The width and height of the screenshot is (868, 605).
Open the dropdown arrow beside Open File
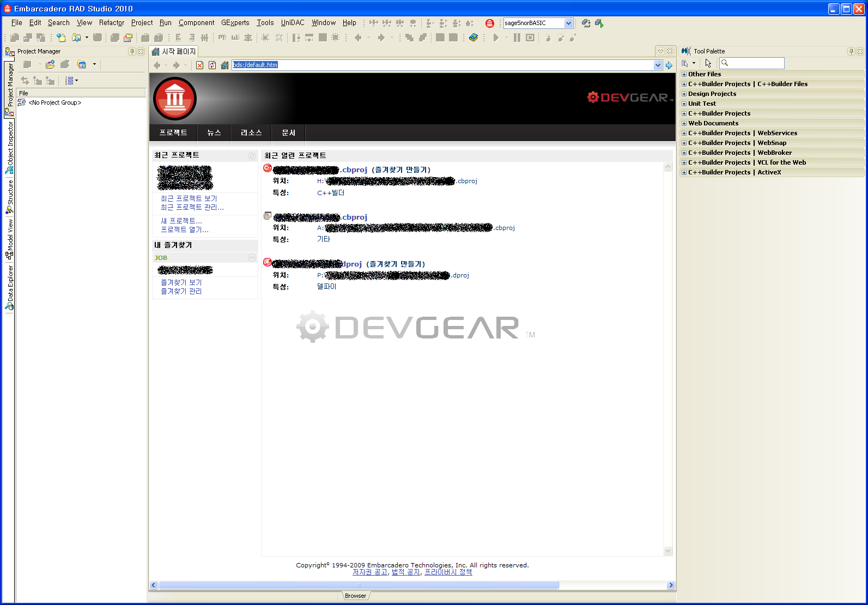[x=87, y=38]
